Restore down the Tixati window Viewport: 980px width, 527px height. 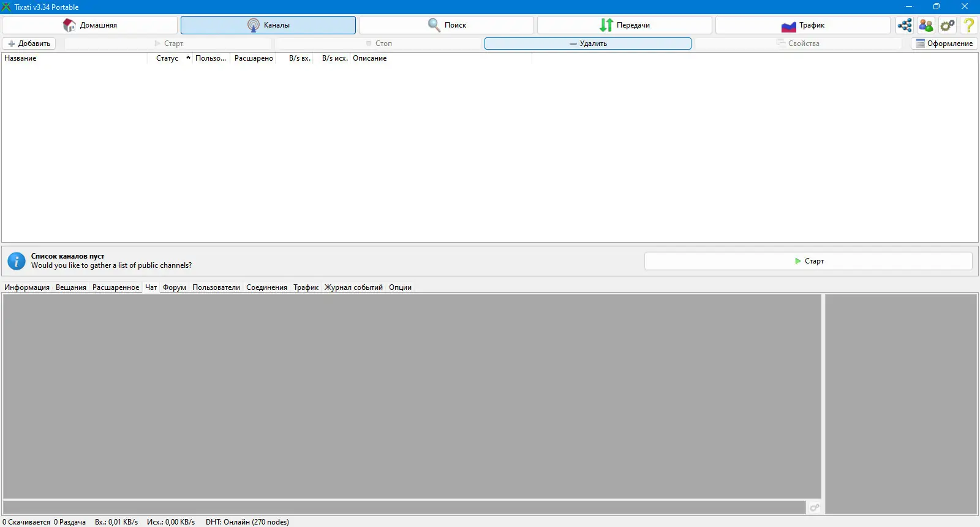click(937, 7)
